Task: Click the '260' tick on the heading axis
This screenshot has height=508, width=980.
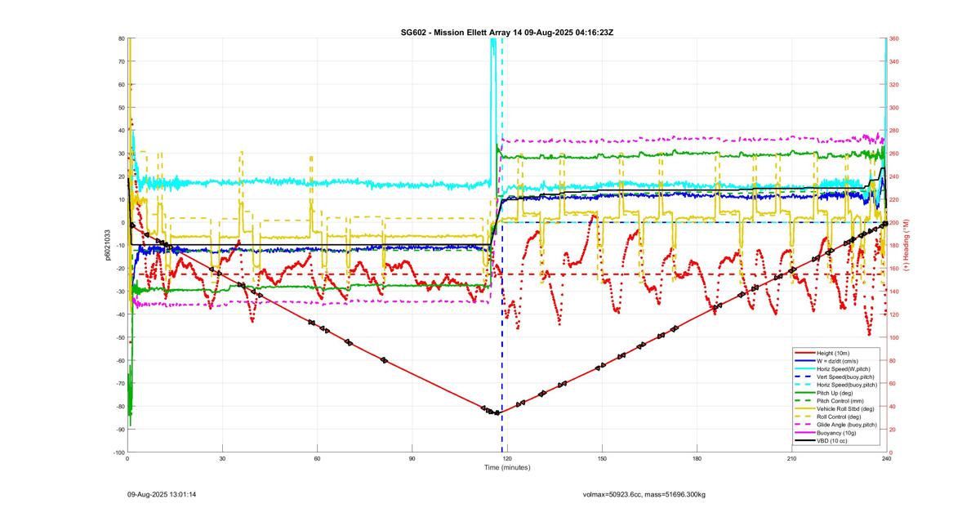Action: (x=894, y=154)
